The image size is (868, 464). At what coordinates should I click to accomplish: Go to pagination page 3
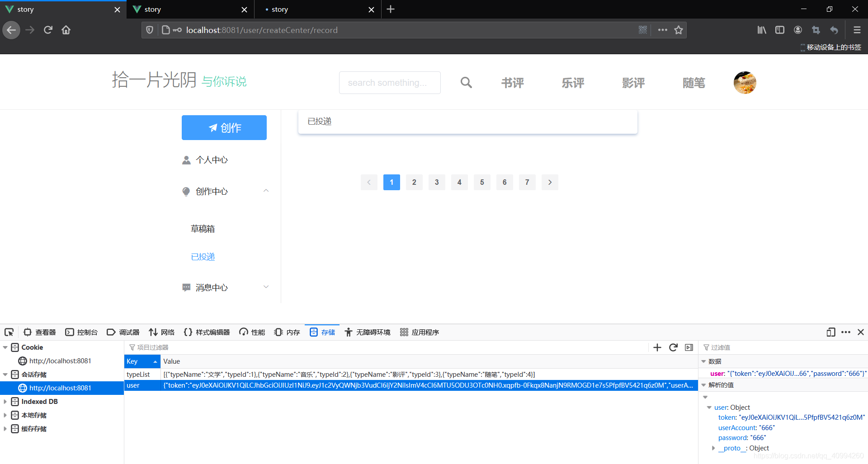point(437,182)
